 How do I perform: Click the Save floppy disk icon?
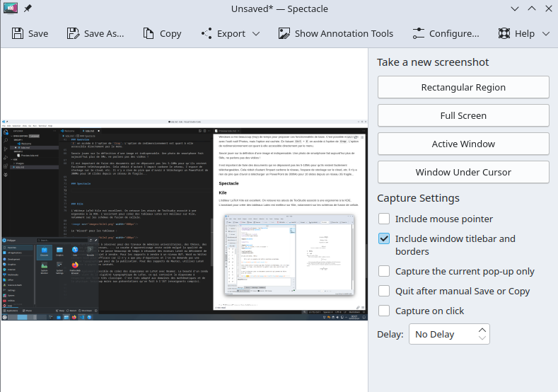pos(18,33)
